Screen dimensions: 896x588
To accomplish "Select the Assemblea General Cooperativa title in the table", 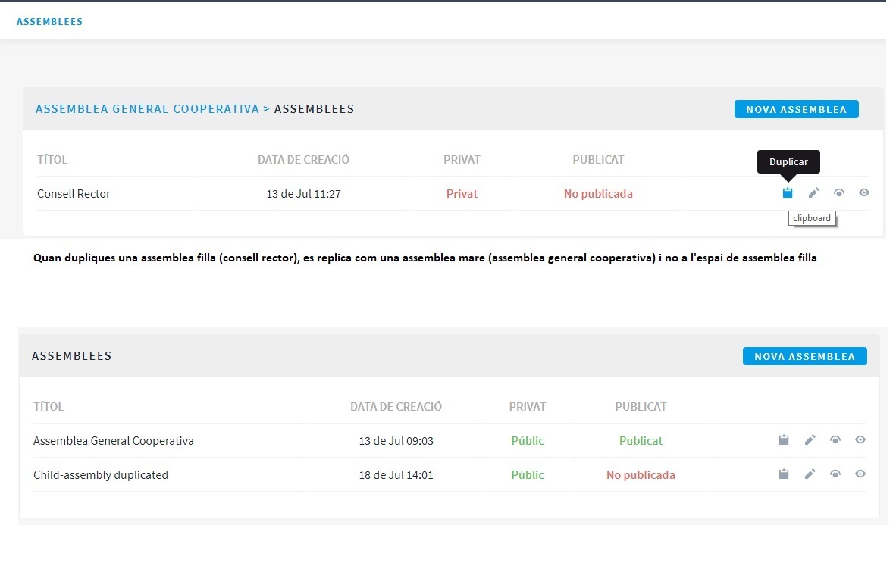I will (114, 441).
